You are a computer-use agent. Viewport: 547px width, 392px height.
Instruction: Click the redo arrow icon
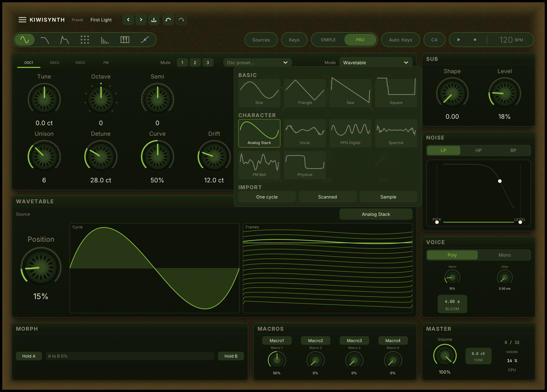[181, 20]
